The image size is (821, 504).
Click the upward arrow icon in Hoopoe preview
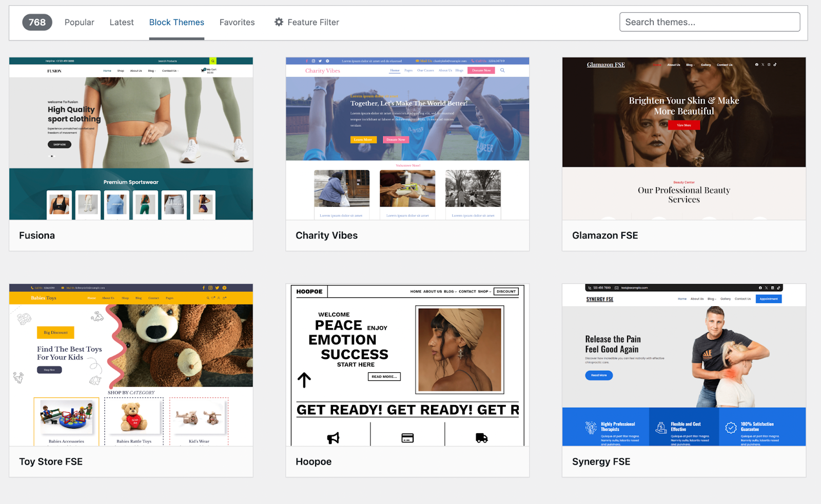tap(304, 380)
